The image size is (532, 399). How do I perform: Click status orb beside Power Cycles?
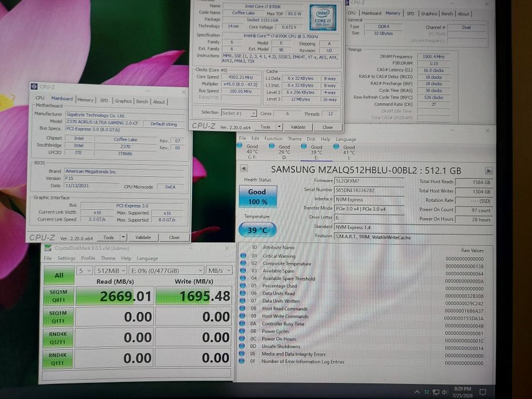[242, 331]
